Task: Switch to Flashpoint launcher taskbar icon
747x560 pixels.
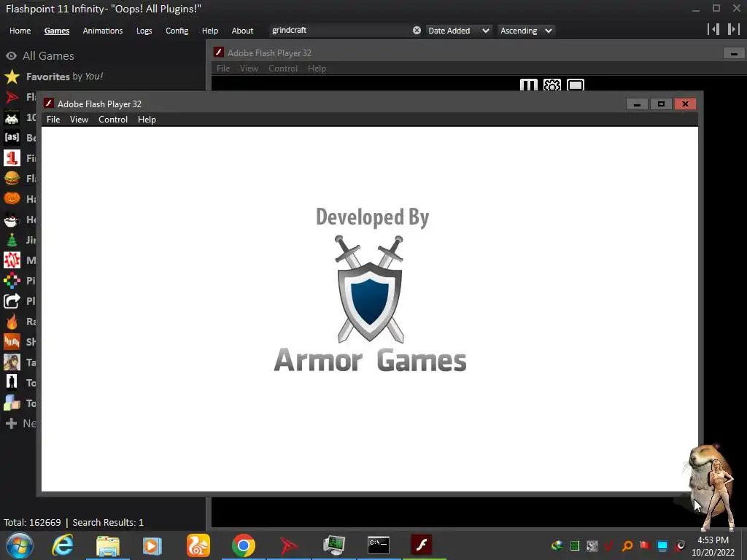Action: 288,545
